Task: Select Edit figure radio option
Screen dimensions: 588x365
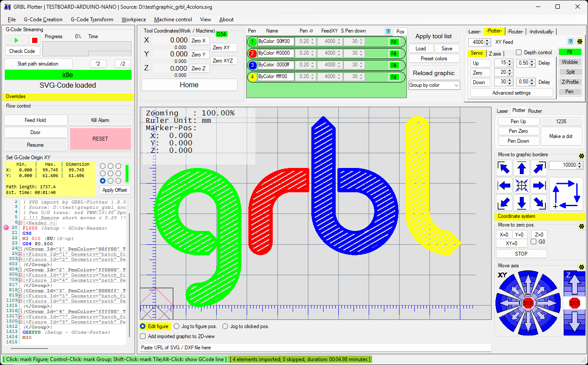Action: (x=143, y=326)
